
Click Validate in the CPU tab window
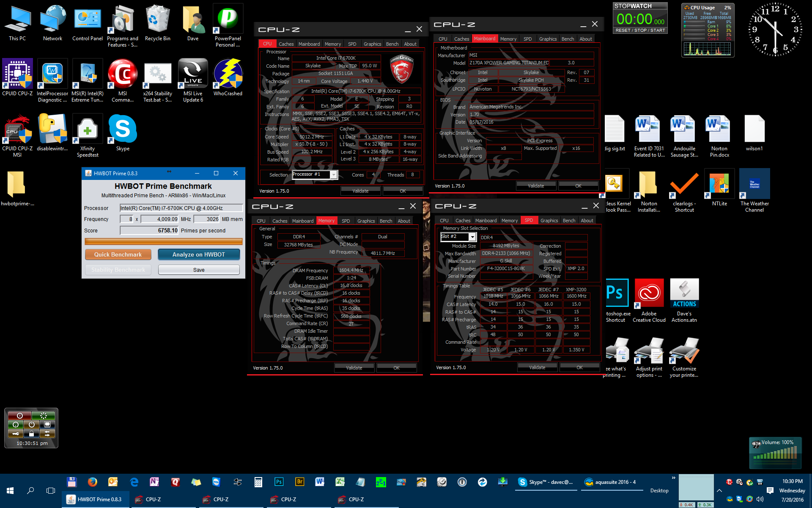tap(360, 191)
